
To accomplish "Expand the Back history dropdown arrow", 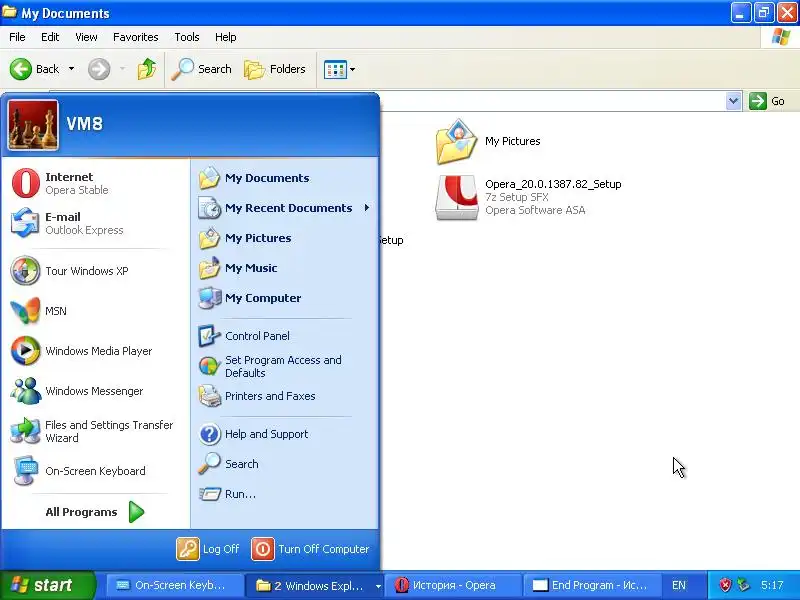I will click(71, 69).
